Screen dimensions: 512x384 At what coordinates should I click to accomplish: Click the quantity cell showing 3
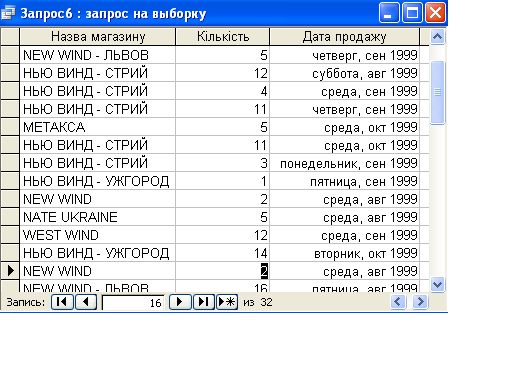[223, 163]
